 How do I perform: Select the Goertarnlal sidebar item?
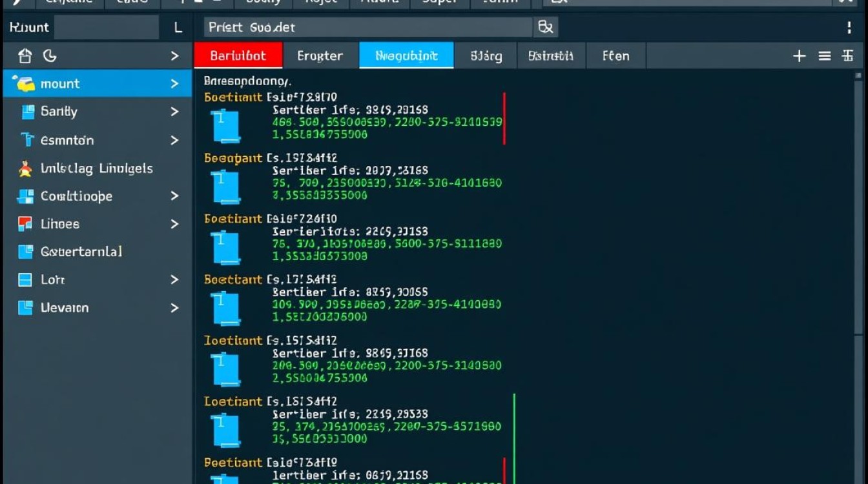pyautogui.click(x=81, y=252)
